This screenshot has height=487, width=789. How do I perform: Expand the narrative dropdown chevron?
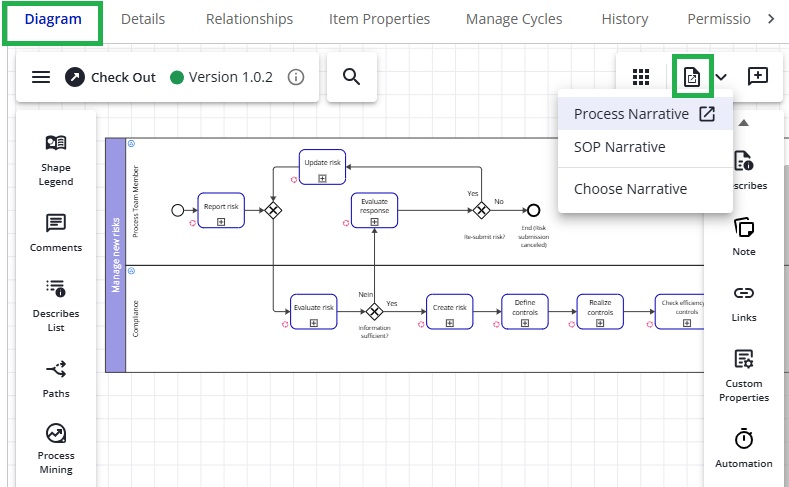point(722,77)
